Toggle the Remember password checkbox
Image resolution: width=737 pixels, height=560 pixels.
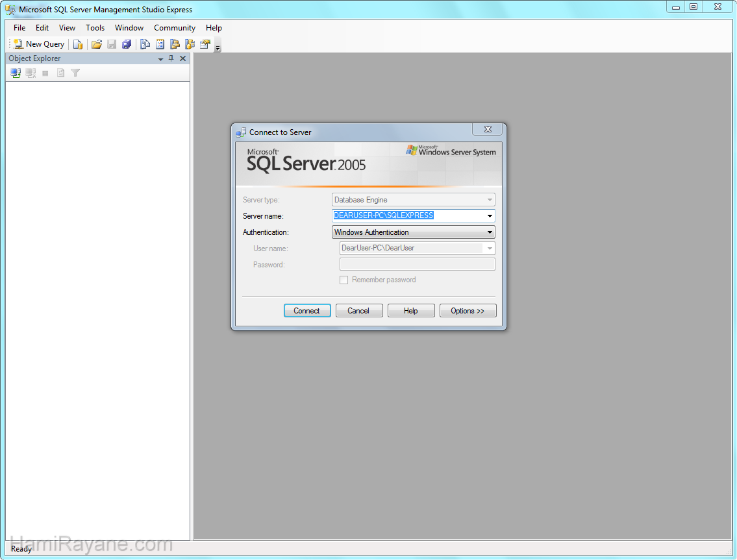point(344,280)
